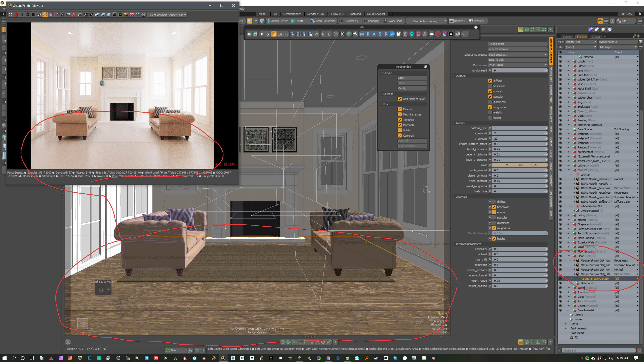The height and width of the screenshot is (362, 644).
Task: Click the stop render square icon
Action: pos(33,14)
